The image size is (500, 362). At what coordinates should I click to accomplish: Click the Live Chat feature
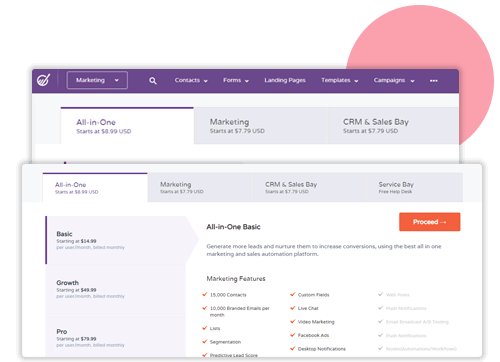(308, 308)
